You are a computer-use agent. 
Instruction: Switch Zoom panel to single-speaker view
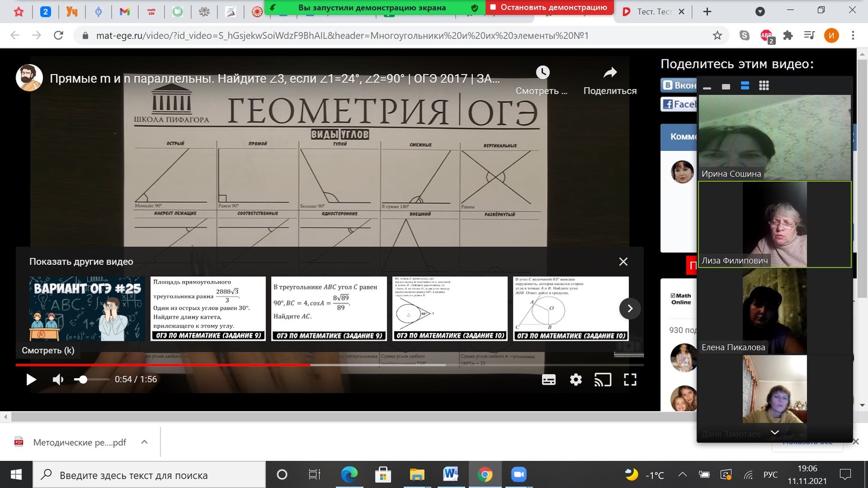(726, 86)
